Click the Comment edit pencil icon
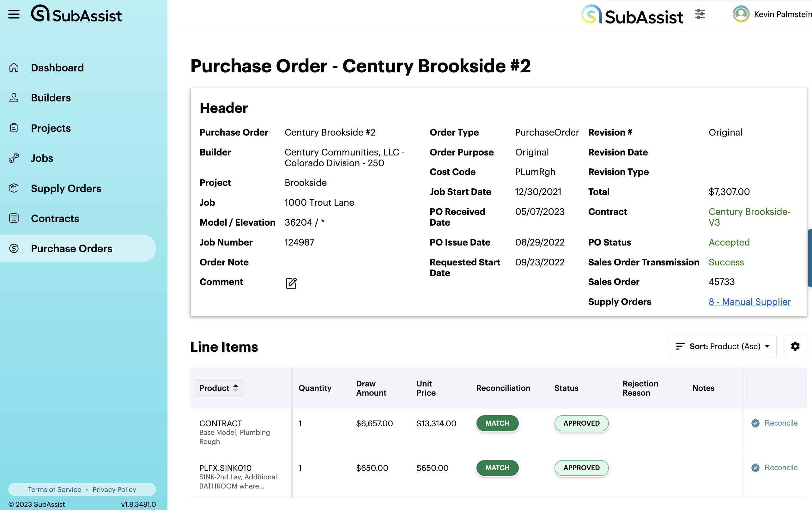The image size is (812, 510). (291, 283)
